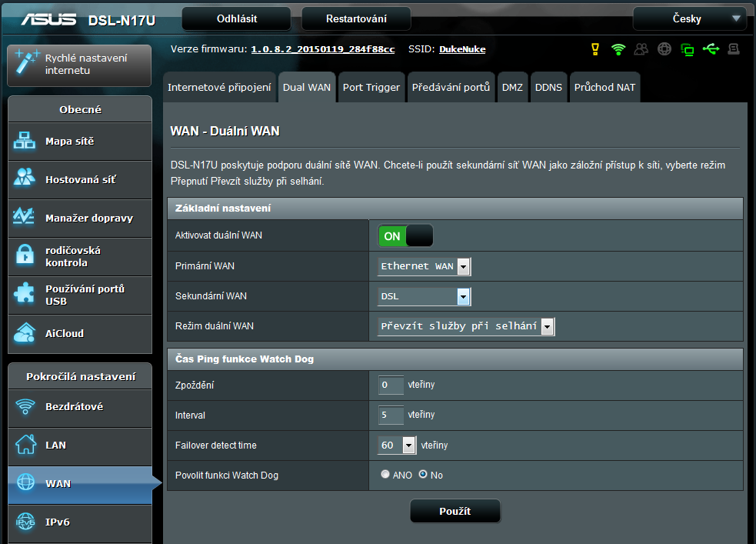756x544 pixels.
Task: Open the DukeNuke SSID link
Action: 462,49
